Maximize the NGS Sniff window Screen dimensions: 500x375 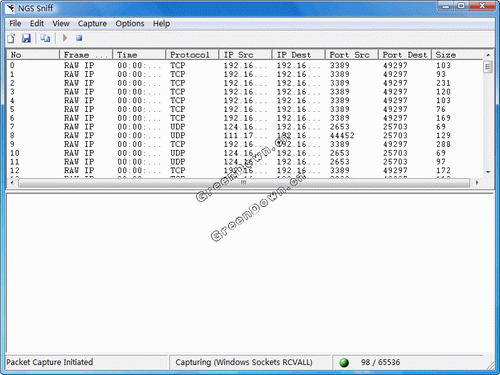point(462,6)
